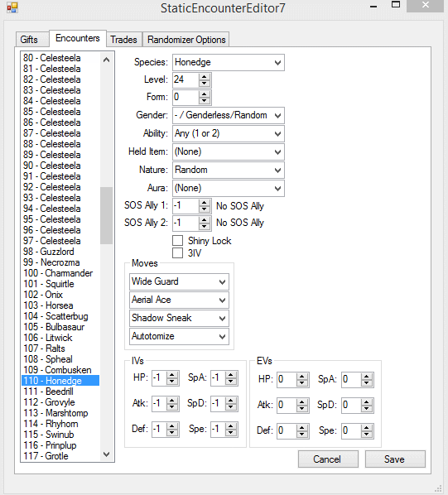The width and height of the screenshot is (448, 495).
Task: Increase Spe EV with up arrow
Action: [367, 428]
